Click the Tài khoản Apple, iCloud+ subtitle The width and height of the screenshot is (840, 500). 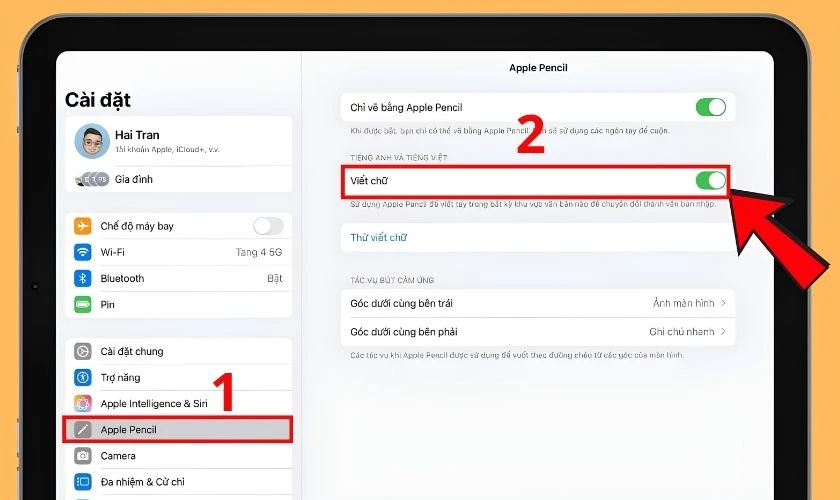(x=167, y=150)
